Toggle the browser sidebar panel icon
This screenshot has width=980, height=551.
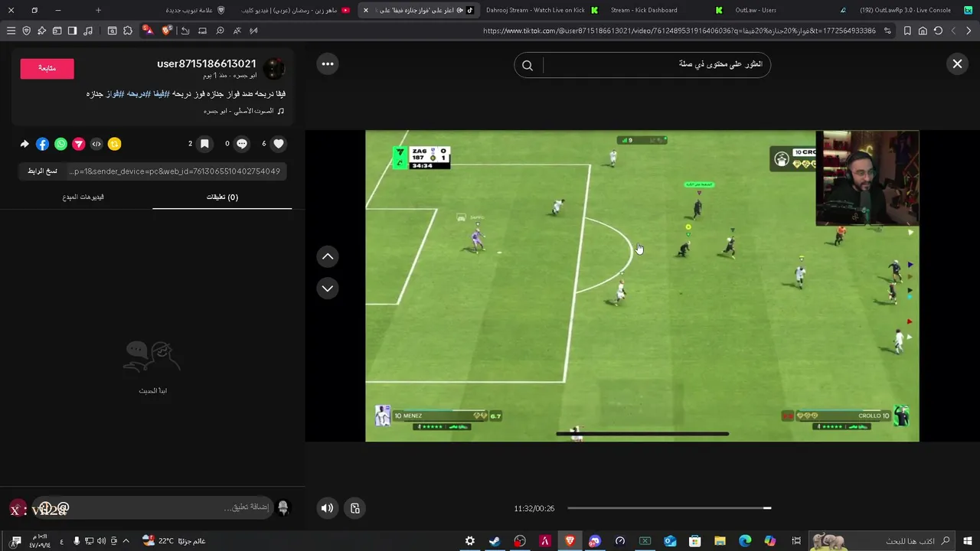(x=72, y=31)
